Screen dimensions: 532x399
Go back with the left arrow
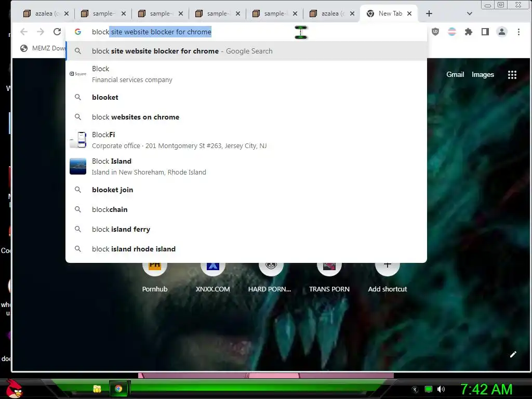click(x=24, y=32)
